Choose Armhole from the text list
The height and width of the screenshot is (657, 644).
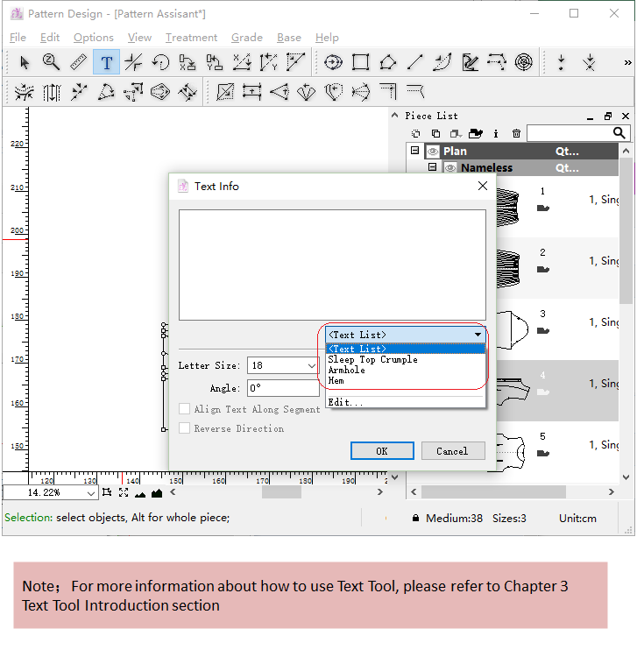coord(347,371)
